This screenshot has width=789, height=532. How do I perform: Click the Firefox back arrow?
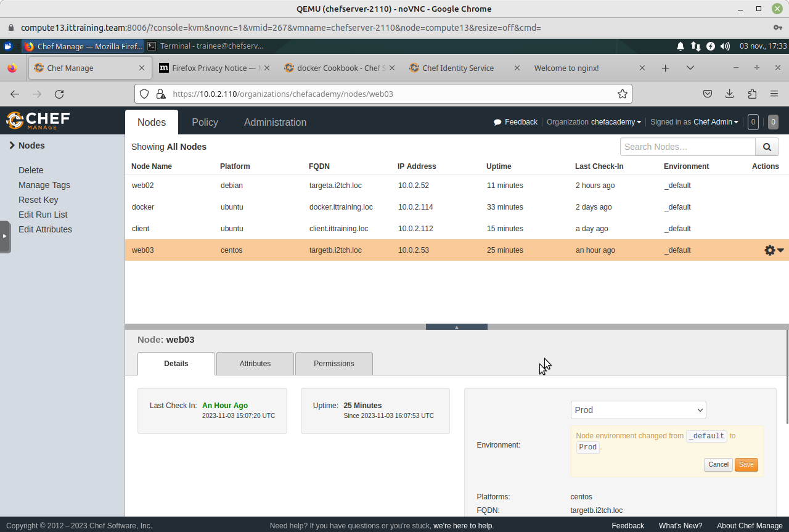tap(15, 94)
